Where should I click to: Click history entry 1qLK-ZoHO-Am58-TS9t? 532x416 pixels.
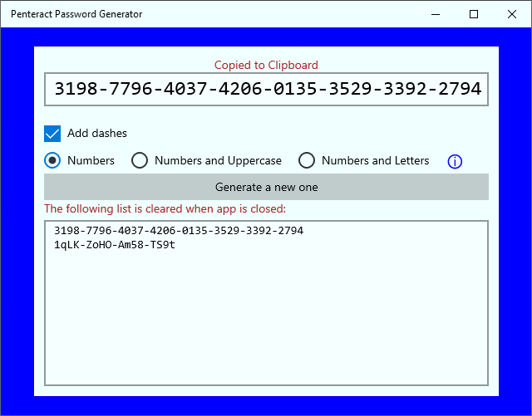115,245
